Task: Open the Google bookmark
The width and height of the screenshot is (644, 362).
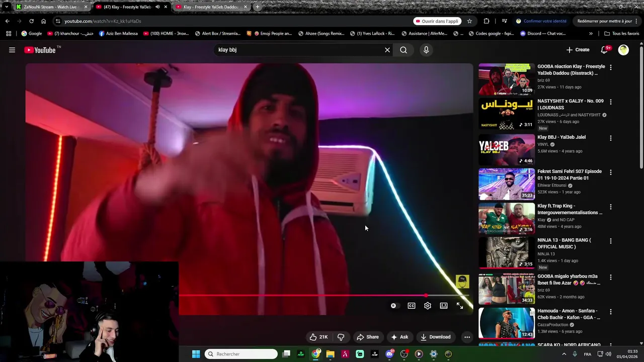Action: coord(31,34)
